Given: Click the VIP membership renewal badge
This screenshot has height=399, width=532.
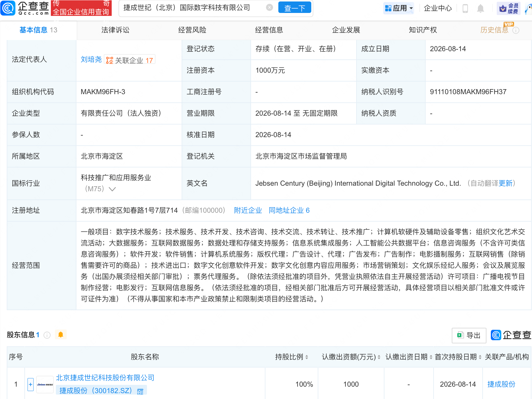Looking at the screenshot, I should pyautogui.click(x=509, y=8).
